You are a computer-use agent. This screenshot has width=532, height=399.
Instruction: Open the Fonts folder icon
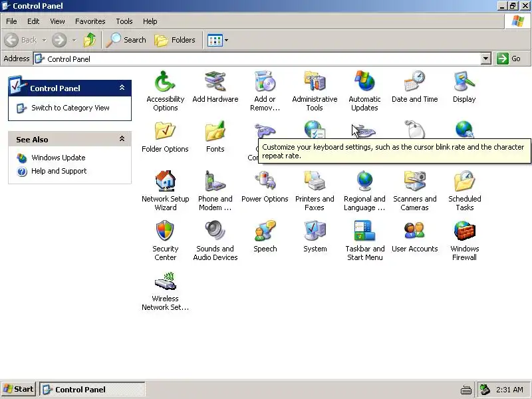(215, 131)
